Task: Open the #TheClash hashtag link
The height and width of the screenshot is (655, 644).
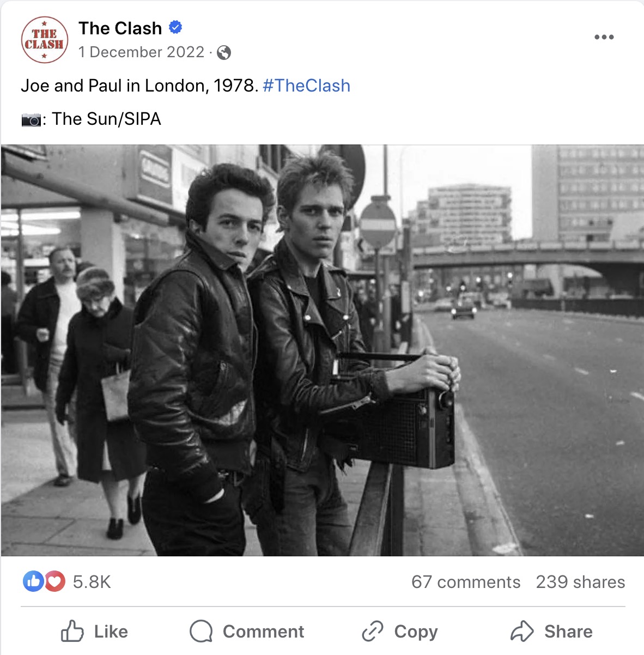Action: point(306,86)
